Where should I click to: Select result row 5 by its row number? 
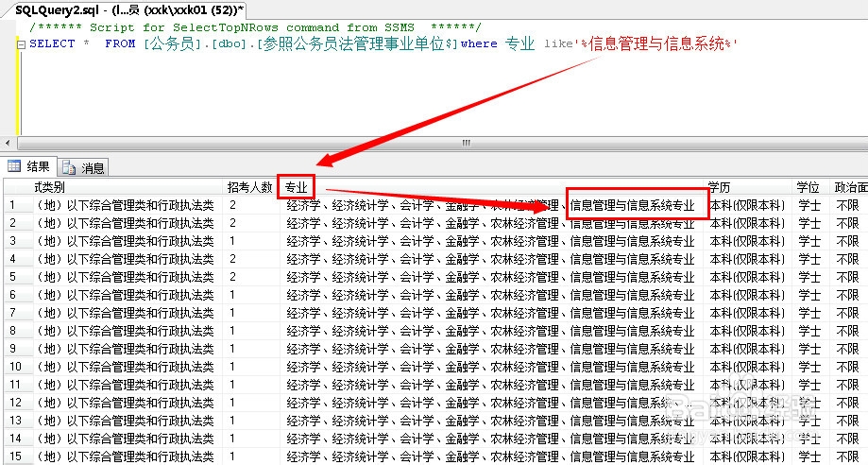[x=17, y=277]
